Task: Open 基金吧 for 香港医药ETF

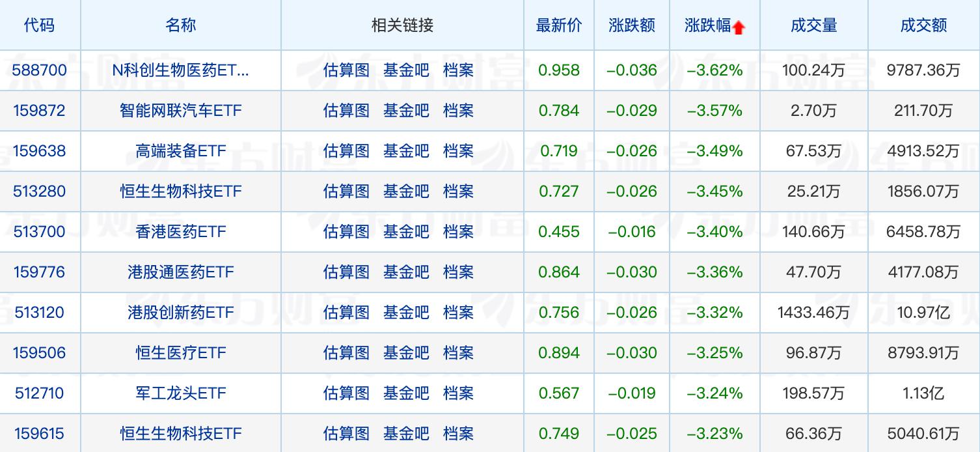Action: click(406, 232)
